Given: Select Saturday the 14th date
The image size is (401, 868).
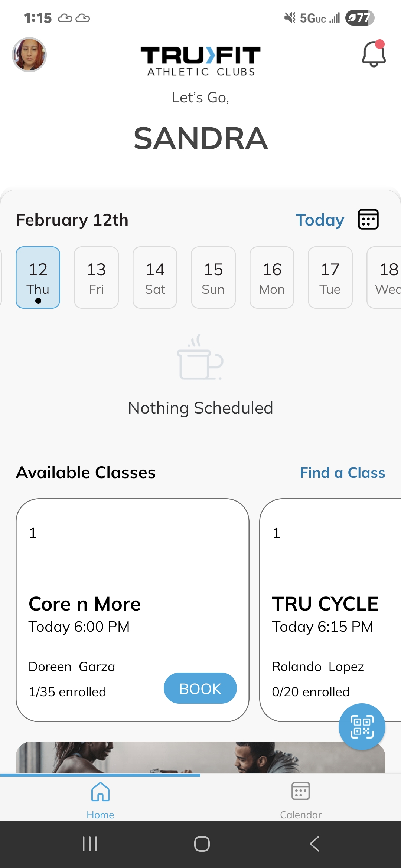Looking at the screenshot, I should 155,277.
